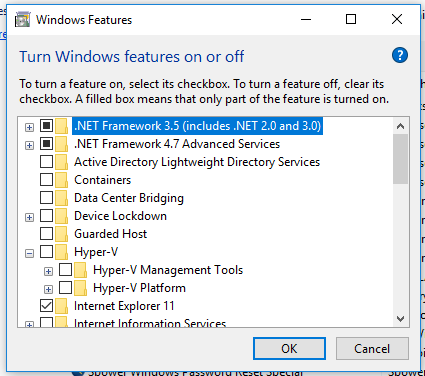Click folder icon beside Containers
Viewport: 425px width, 376px height.
click(61, 180)
